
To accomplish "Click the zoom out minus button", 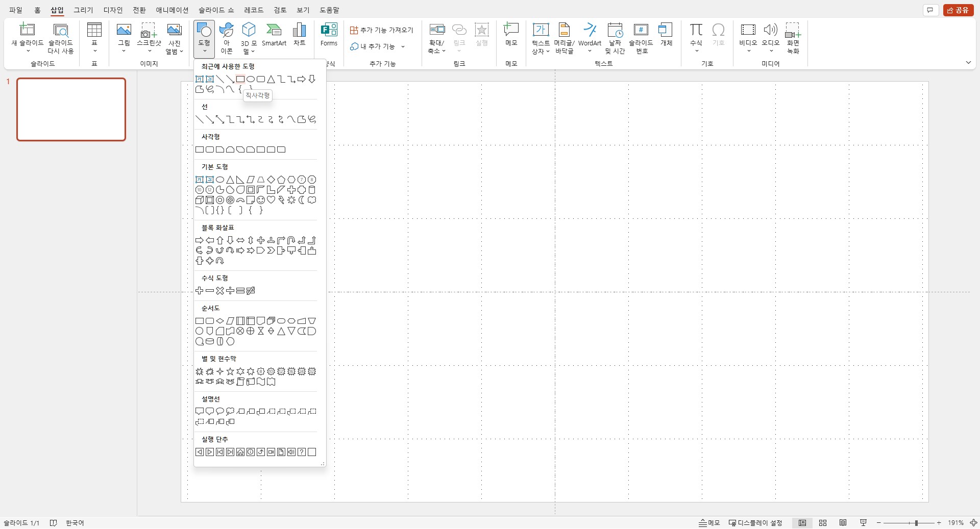I will [878, 523].
